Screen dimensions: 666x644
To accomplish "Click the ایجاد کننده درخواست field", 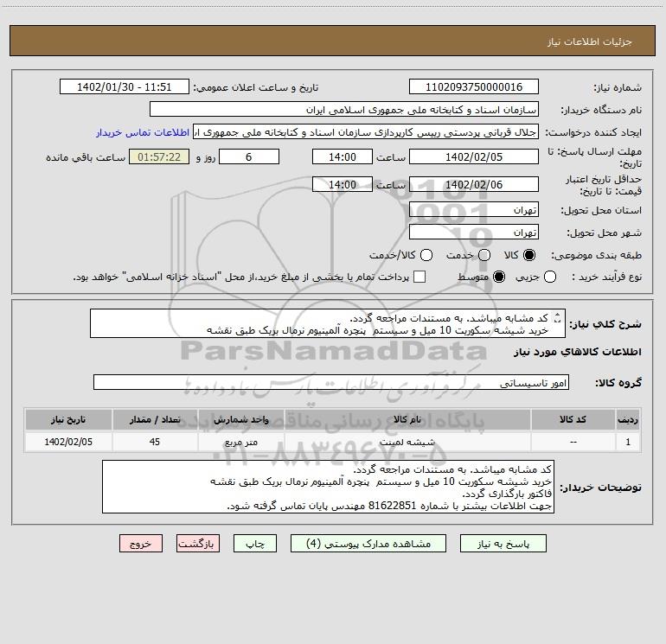I will click(x=366, y=131).
